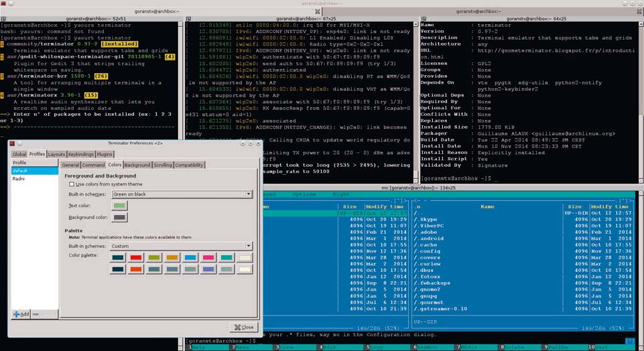Pick the dark gray Background color swatch
This screenshot has height=351, width=644.
pos(119,217)
